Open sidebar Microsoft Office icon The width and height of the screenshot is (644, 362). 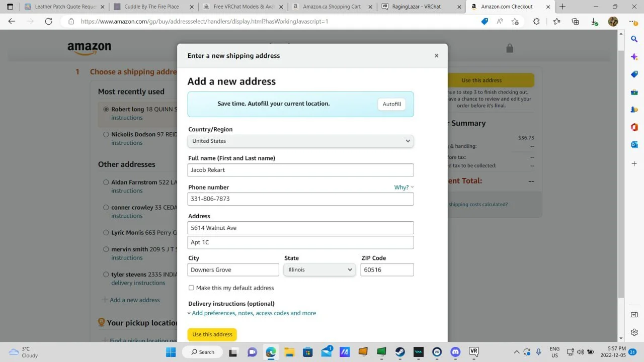coord(634,127)
